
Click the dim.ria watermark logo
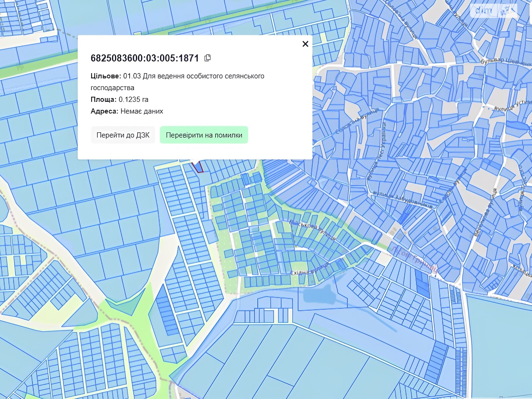coord(493,11)
